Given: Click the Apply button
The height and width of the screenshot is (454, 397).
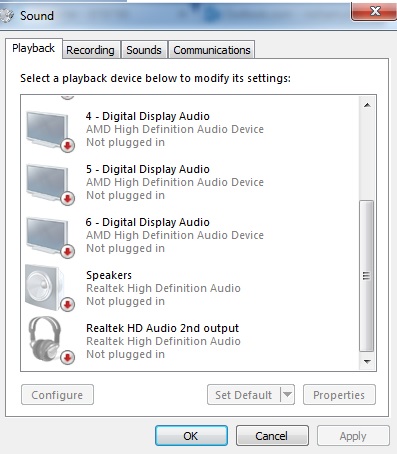Looking at the screenshot, I should 353,436.
